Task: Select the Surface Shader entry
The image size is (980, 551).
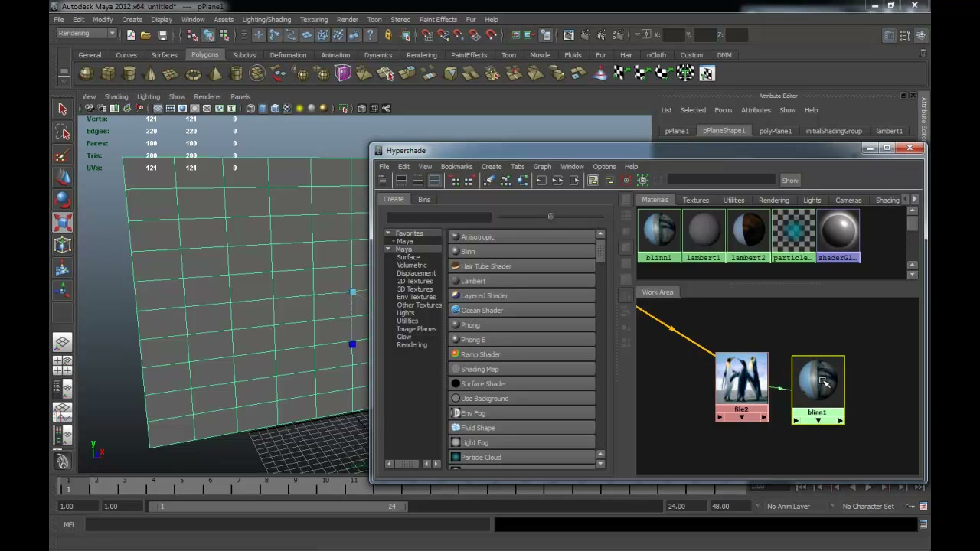Action: tap(522, 383)
